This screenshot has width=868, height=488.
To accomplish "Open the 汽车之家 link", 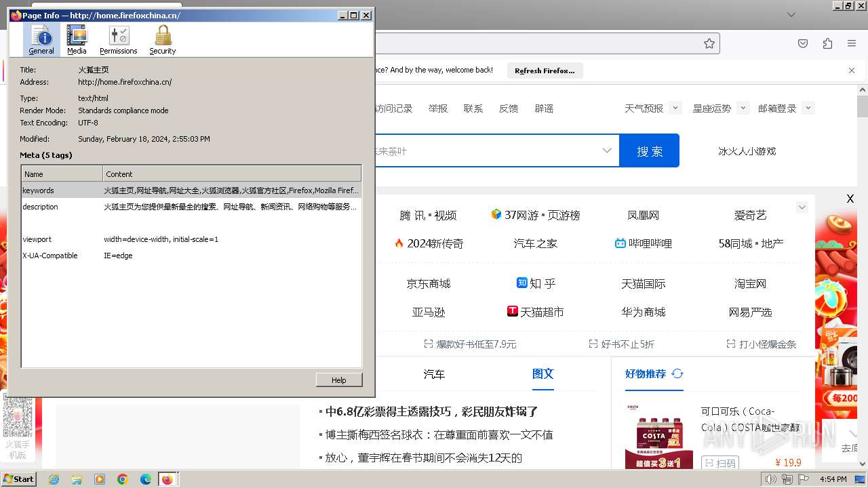I will click(536, 243).
